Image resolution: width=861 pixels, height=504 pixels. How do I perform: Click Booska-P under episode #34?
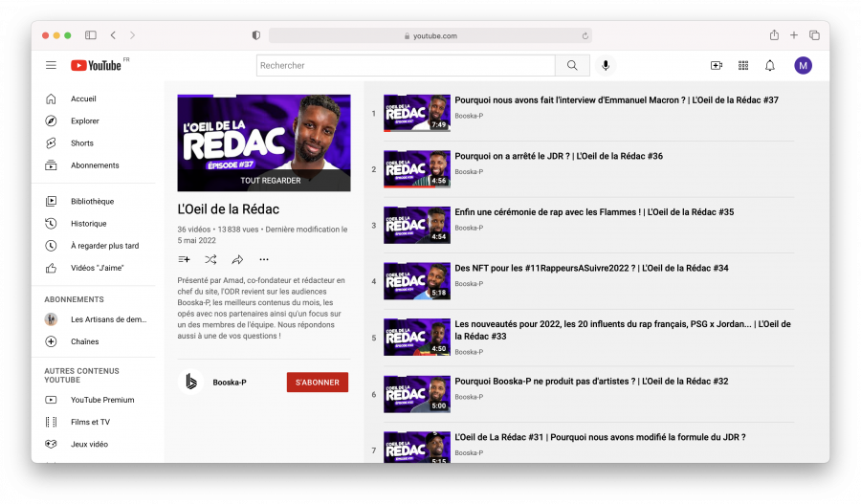pos(469,284)
